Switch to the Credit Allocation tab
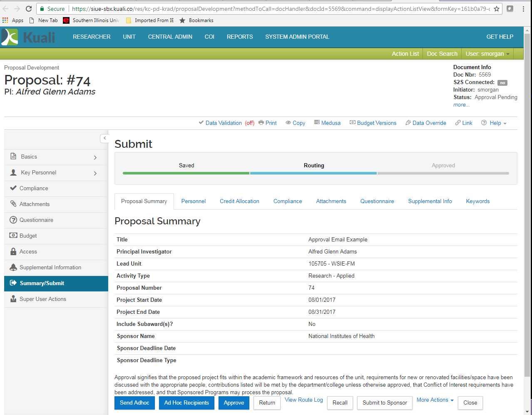The height and width of the screenshot is (415, 532). pyautogui.click(x=239, y=201)
